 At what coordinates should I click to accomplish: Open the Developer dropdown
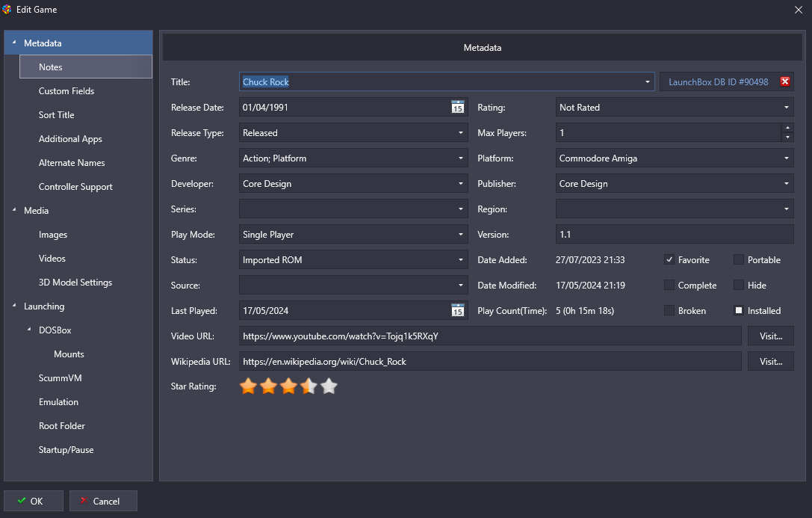pos(353,183)
